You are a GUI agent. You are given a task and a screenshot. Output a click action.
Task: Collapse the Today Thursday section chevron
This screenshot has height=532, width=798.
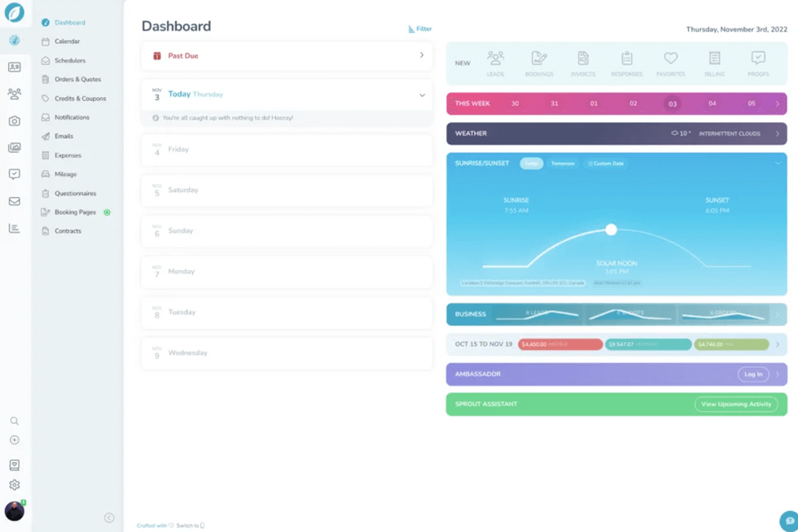click(x=422, y=96)
